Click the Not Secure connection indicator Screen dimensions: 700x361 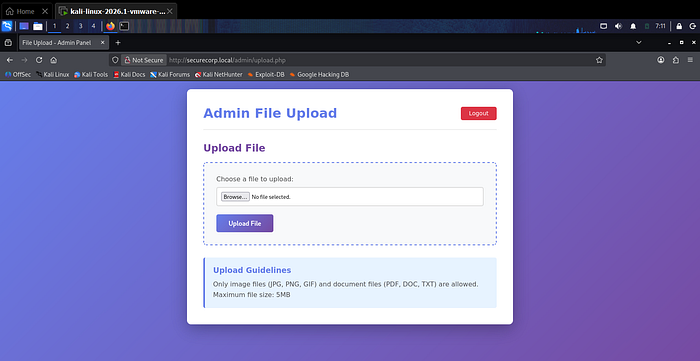pyautogui.click(x=144, y=60)
